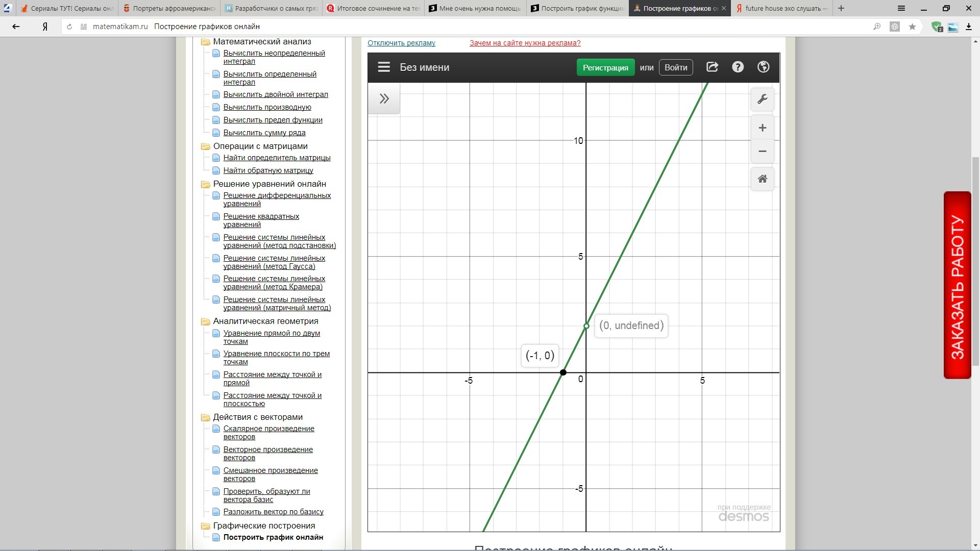Open language globe icon

pos(763,67)
